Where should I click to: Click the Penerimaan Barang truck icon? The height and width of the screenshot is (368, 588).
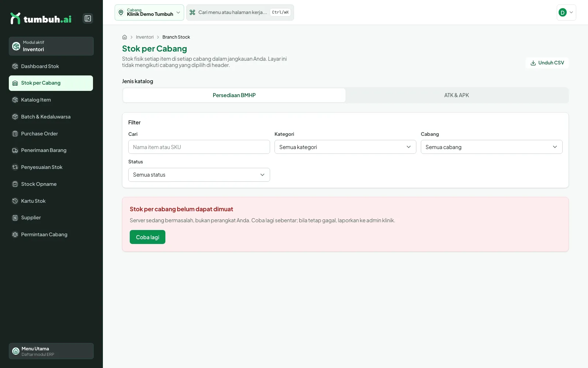[15, 150]
